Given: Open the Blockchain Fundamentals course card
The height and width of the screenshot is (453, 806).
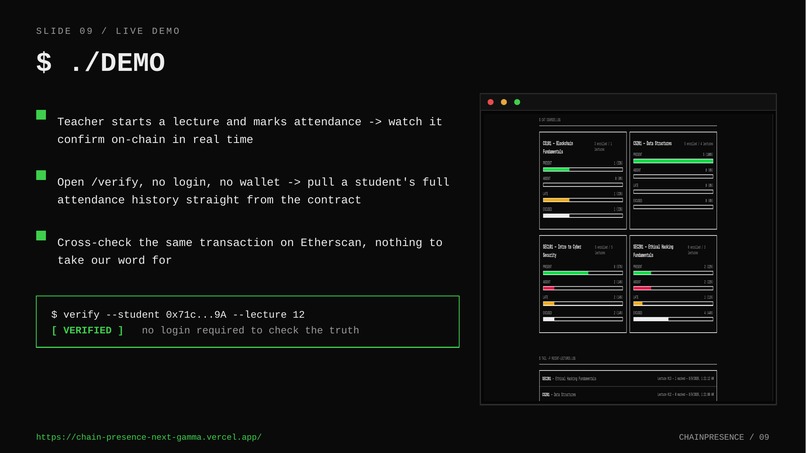Looking at the screenshot, I should coord(583,180).
